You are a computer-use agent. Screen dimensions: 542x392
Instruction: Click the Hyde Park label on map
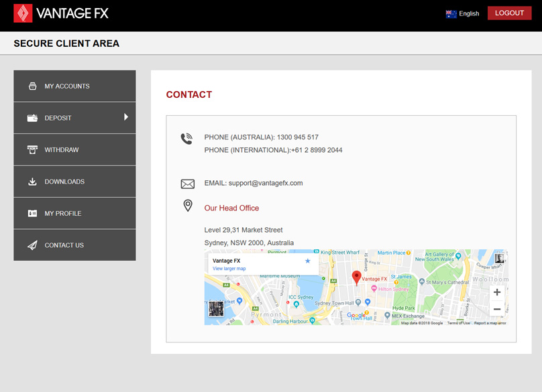click(403, 308)
